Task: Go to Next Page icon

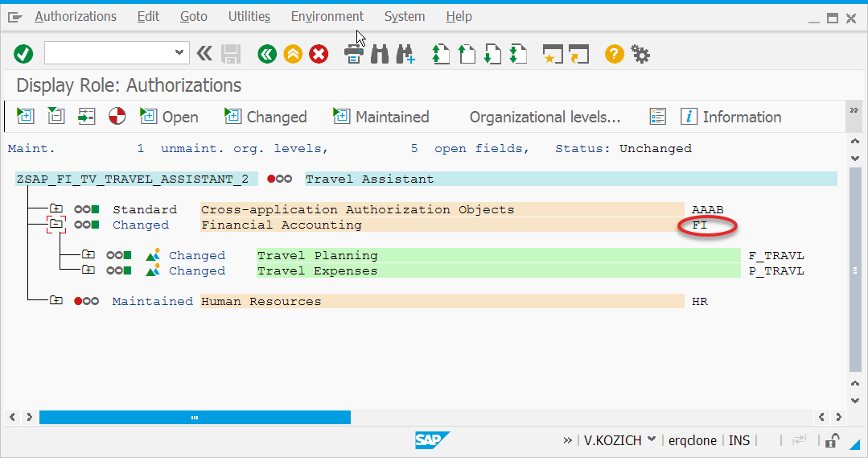Action: click(x=492, y=54)
